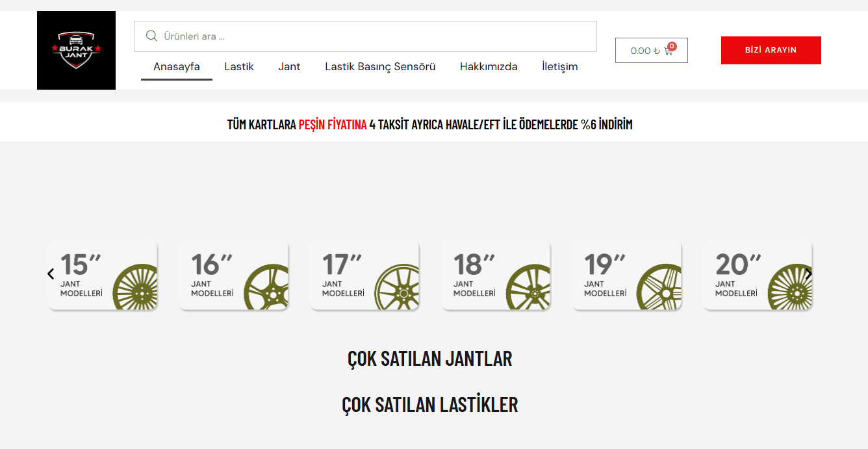868x449 pixels.
Task: Open the 15" Jant Modelleri card
Action: tap(102, 275)
